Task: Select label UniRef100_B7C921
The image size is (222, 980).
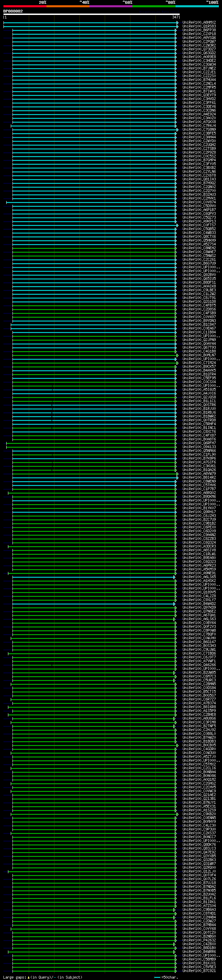Action: point(199,971)
